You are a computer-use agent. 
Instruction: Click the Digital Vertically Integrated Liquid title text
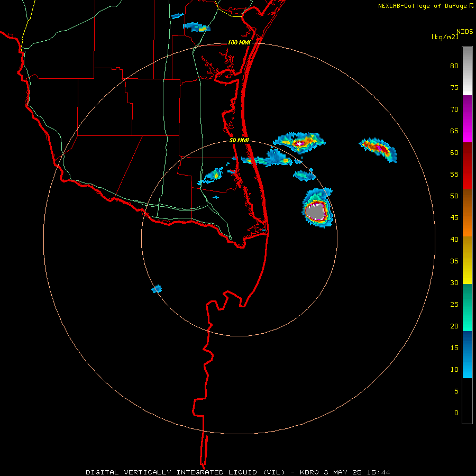185,472
